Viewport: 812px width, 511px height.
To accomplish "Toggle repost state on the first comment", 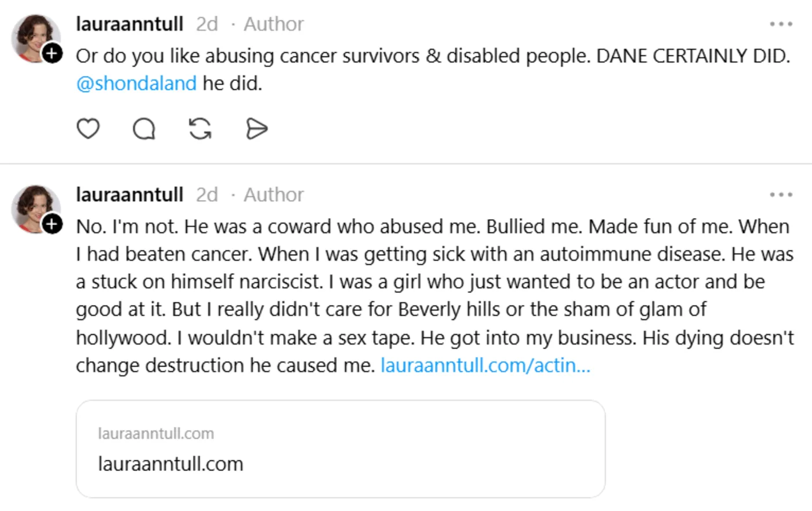I will tap(200, 129).
